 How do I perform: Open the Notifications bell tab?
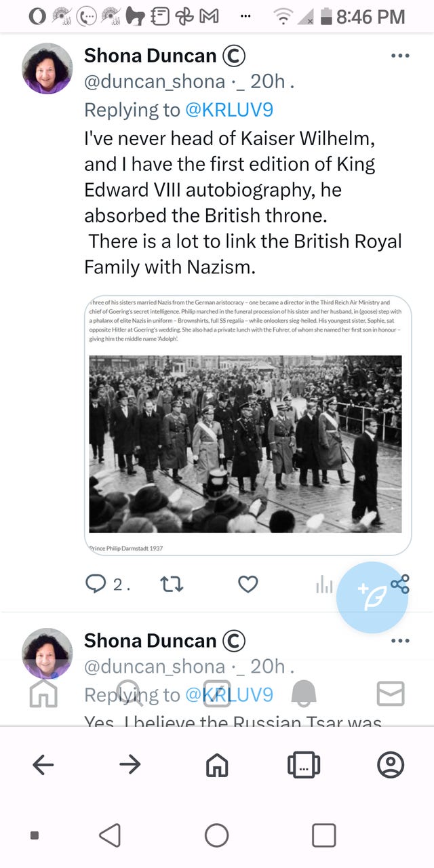coord(304,694)
